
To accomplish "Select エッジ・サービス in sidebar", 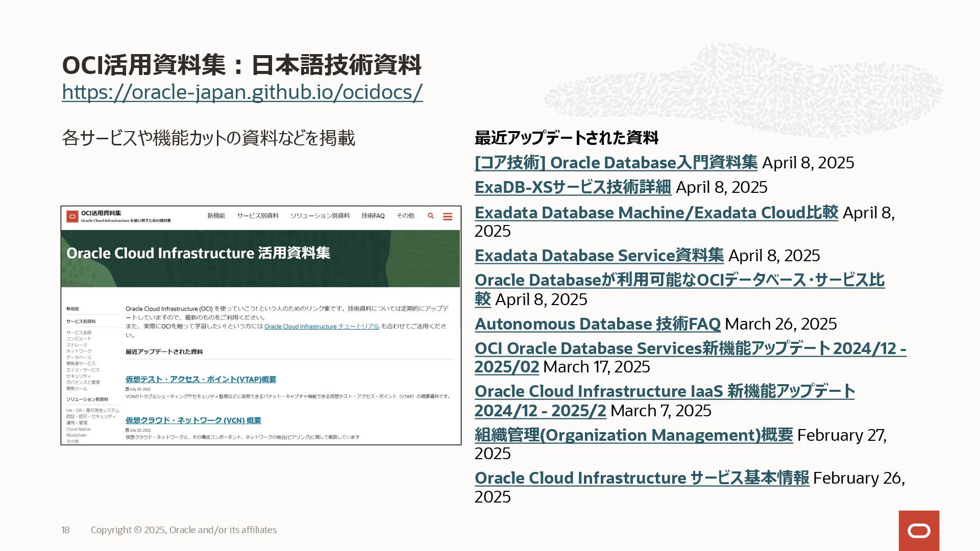I will pos(83,370).
